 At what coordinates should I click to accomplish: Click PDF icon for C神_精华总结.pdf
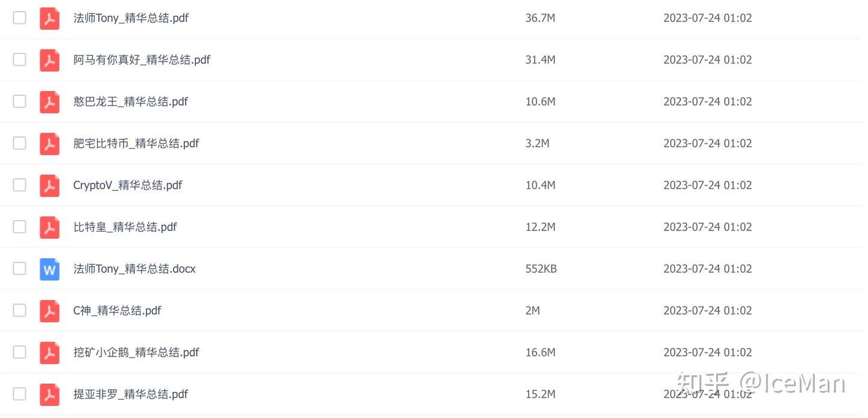click(49, 311)
